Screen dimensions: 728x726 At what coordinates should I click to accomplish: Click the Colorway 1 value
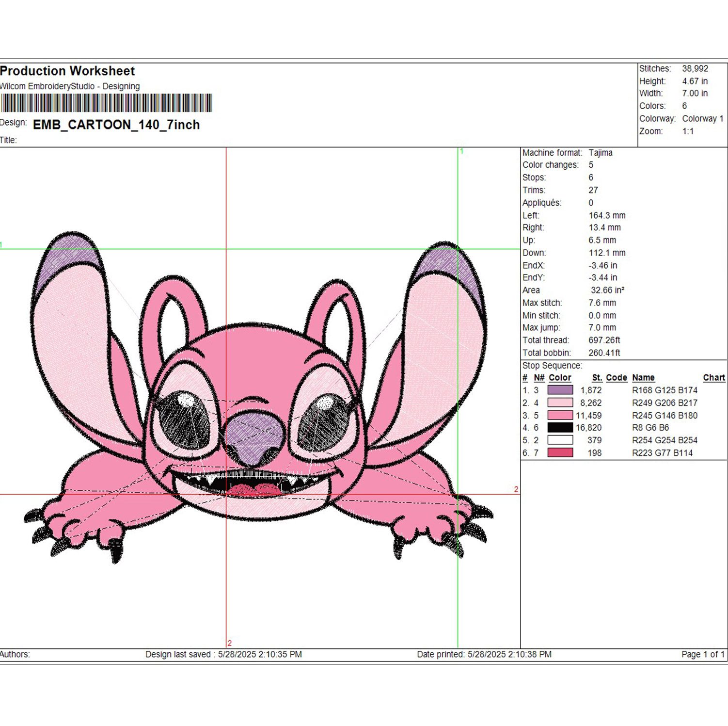703,118
